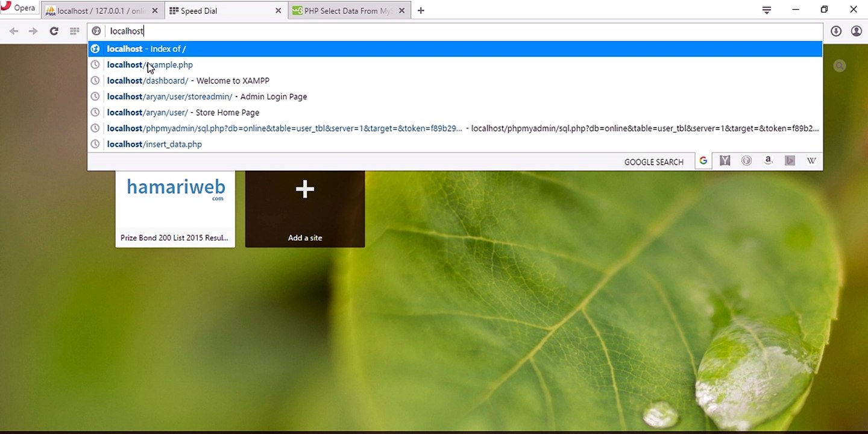Search with the Amazon engine icon
Viewport: 868px width, 434px height.
(x=769, y=161)
